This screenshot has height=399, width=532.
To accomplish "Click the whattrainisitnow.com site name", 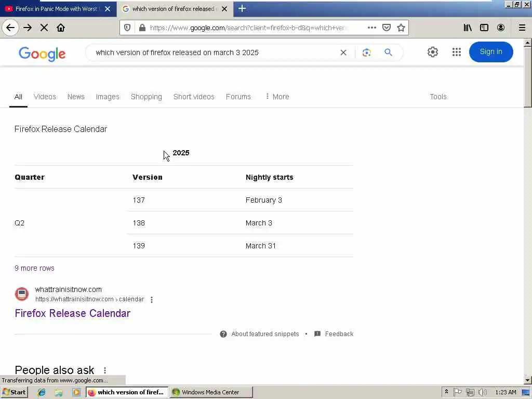I will coord(69,289).
